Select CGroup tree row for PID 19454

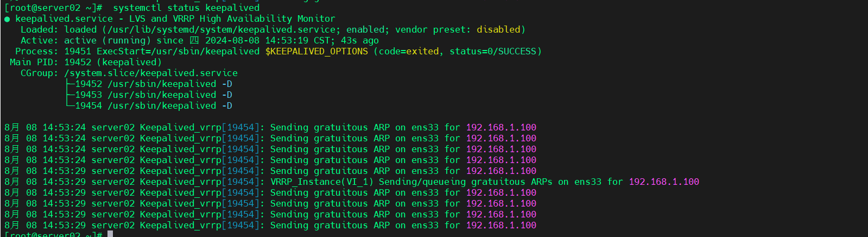148,105
